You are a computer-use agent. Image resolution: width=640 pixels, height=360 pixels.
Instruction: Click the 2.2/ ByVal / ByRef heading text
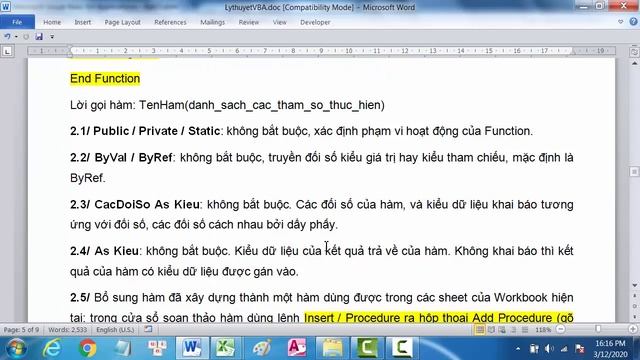tap(121, 158)
